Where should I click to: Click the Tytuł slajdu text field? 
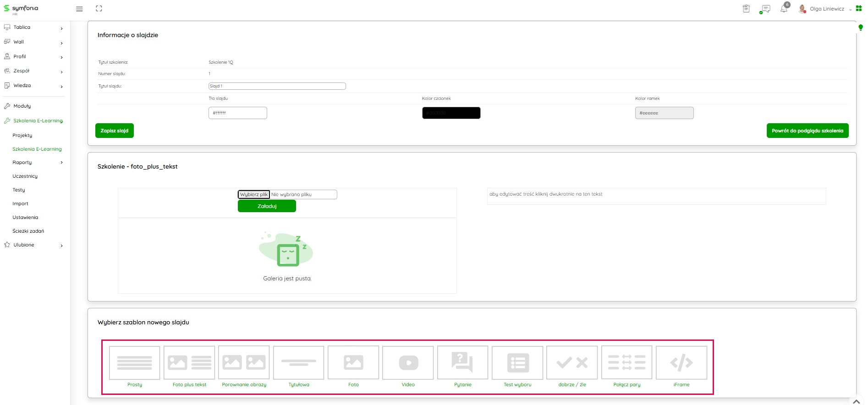pyautogui.click(x=277, y=86)
